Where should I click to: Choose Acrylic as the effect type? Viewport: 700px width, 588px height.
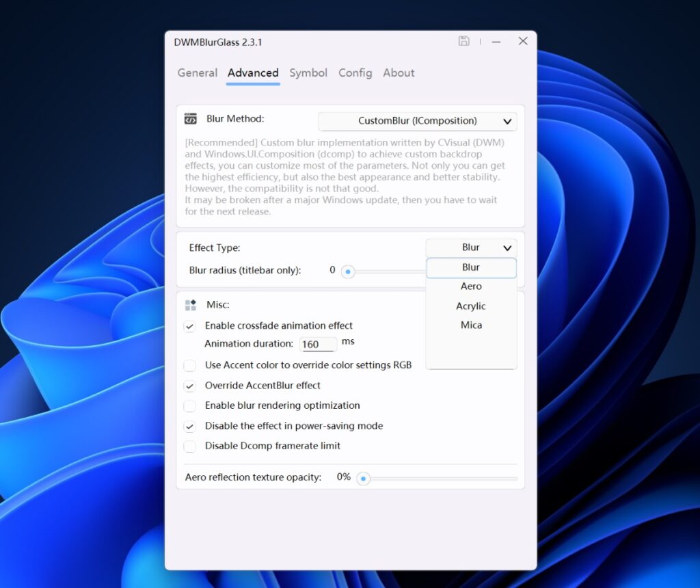471,306
